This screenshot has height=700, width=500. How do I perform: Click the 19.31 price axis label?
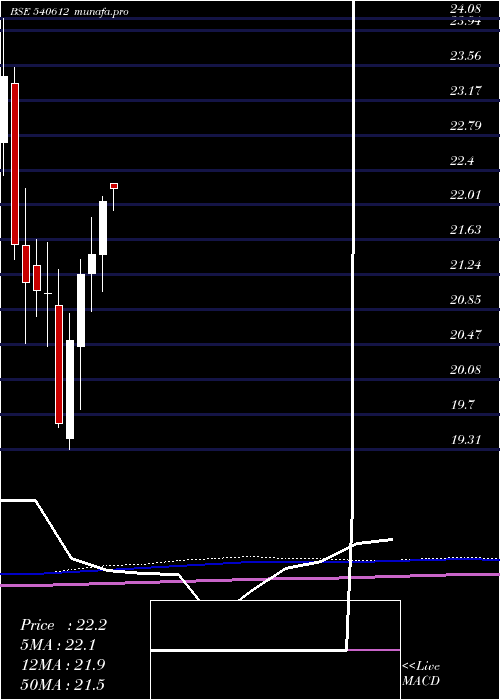(466, 440)
